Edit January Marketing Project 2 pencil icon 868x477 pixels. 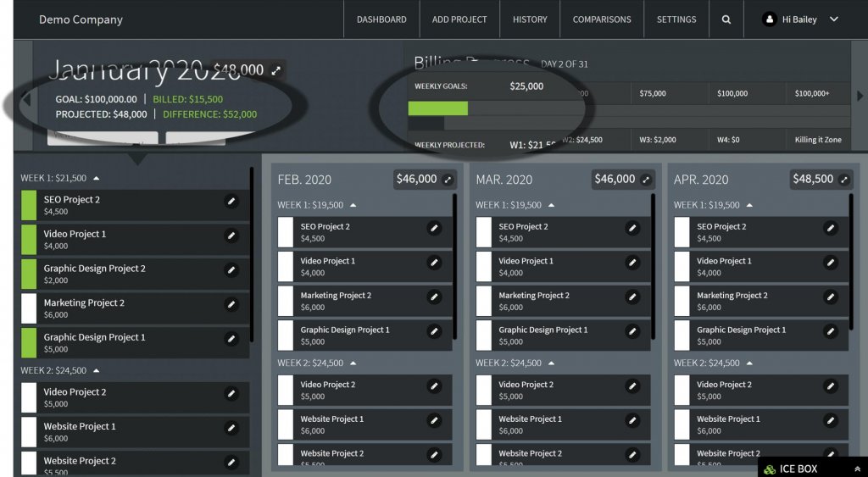point(231,304)
